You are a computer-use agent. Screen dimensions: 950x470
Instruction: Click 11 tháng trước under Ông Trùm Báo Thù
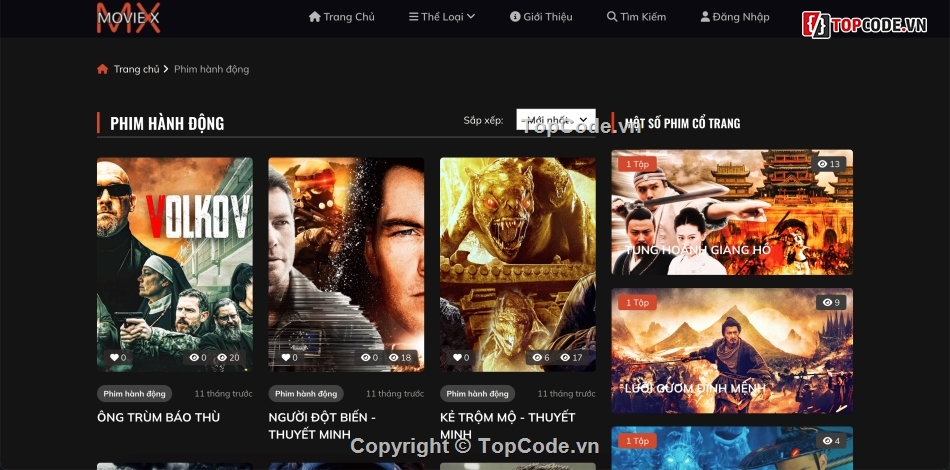(223, 394)
